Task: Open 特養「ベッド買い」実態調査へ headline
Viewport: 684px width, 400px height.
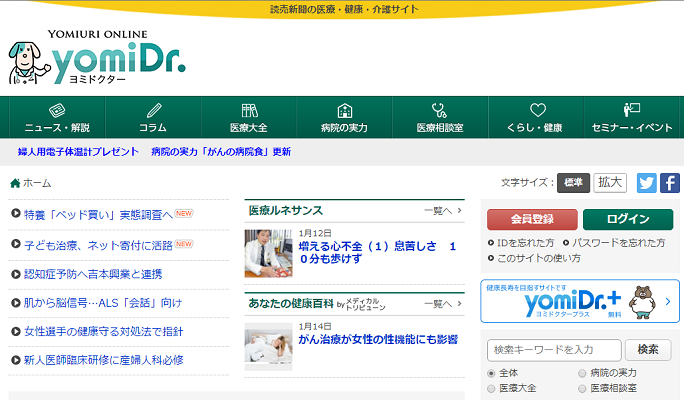Action: point(98,215)
